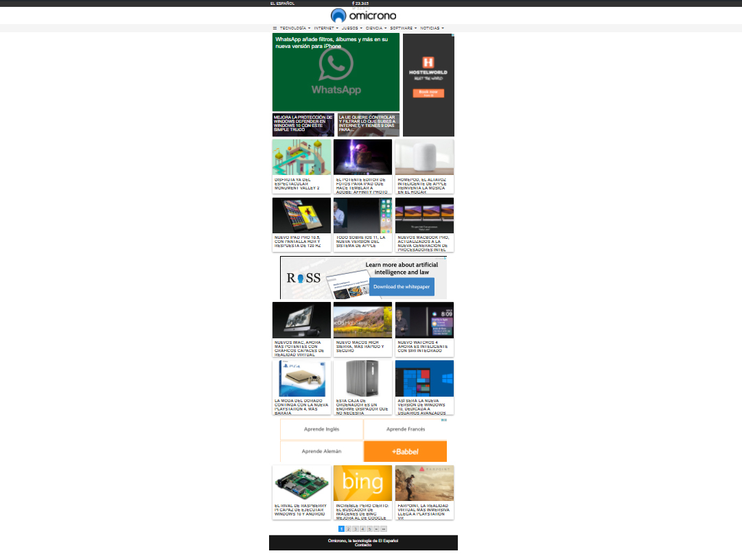Viewport: 742px width, 560px height.
Task: Open the Todo sobre iOS 11 article image
Action: point(363,215)
